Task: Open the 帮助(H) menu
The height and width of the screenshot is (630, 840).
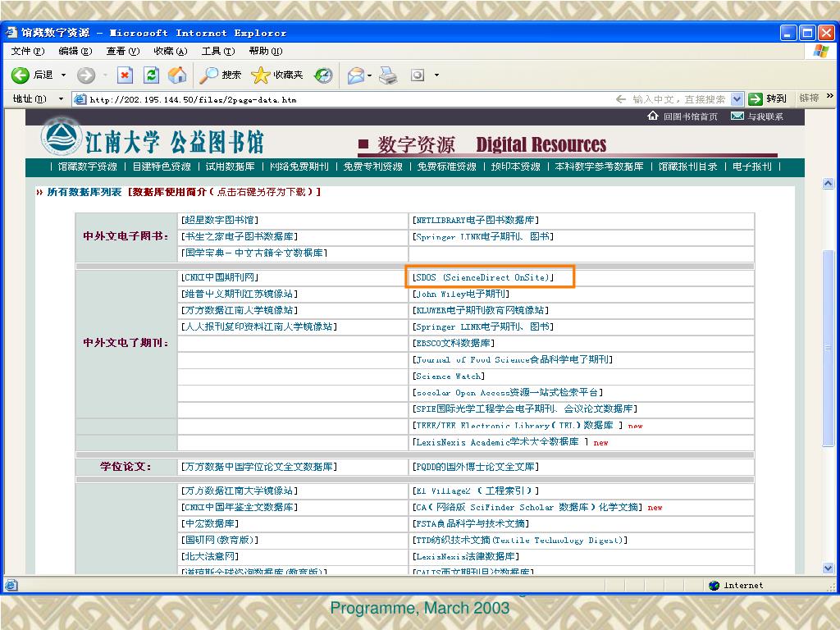Action: (266, 52)
